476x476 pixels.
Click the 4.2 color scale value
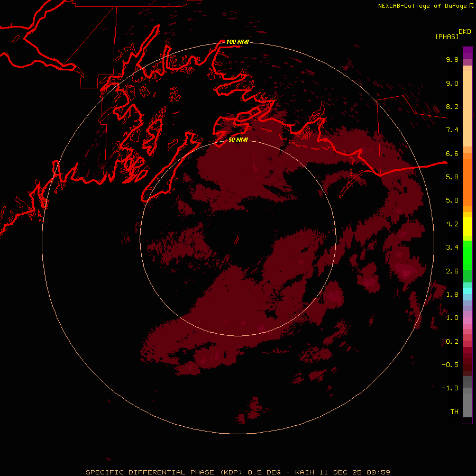click(x=452, y=224)
